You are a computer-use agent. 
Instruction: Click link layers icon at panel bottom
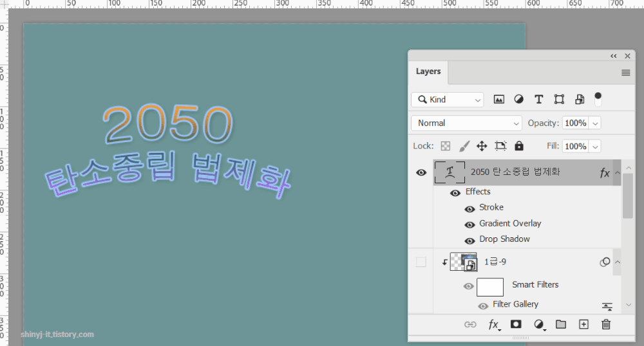coord(470,325)
